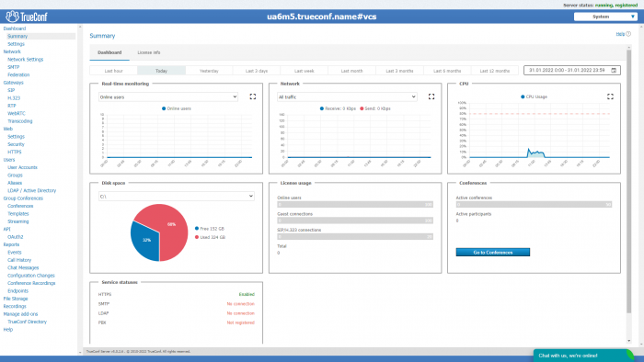Click the TrueConf logo

click(x=27, y=17)
